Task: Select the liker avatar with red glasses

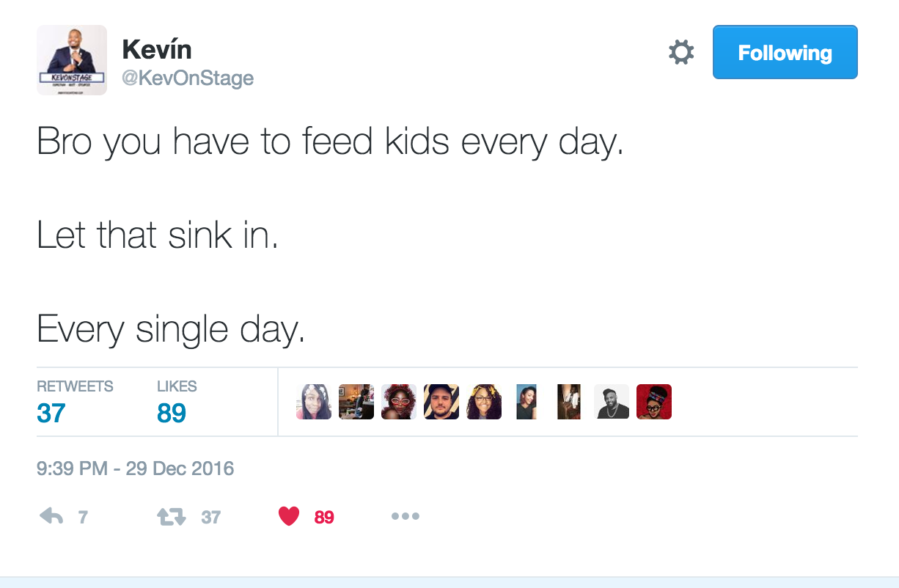Action: pyautogui.click(x=399, y=402)
